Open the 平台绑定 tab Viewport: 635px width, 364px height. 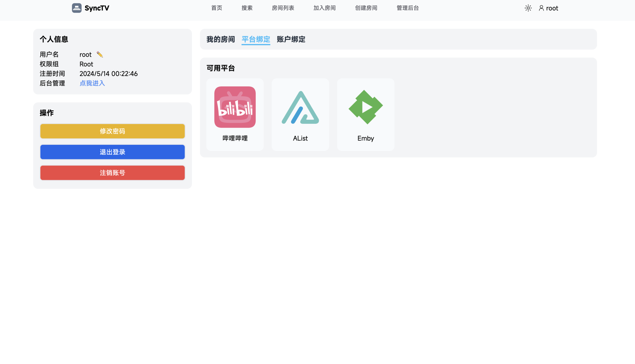pos(256,39)
